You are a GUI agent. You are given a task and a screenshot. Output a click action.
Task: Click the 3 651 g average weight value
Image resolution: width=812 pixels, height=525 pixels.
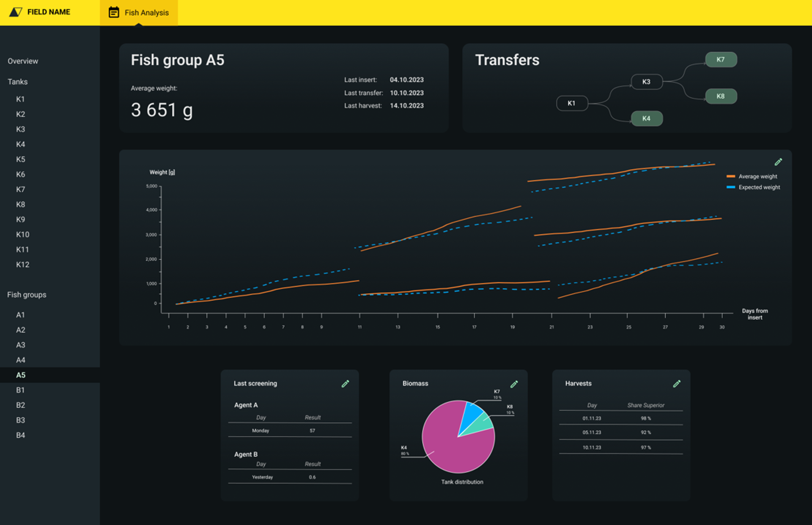(x=162, y=110)
